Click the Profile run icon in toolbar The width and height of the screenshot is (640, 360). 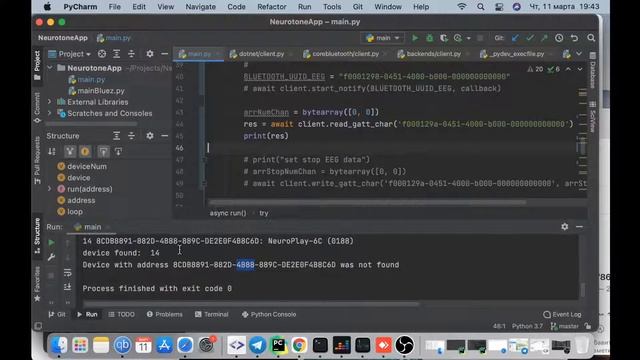[x=458, y=38]
